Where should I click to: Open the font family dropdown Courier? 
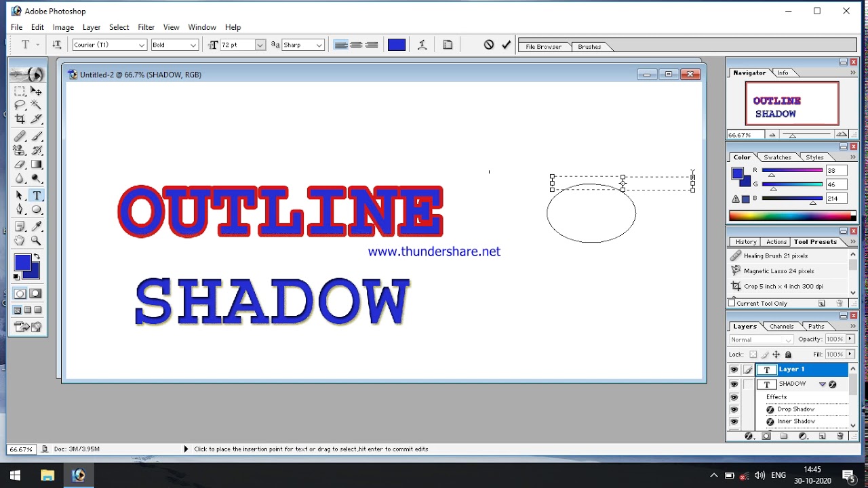click(142, 45)
